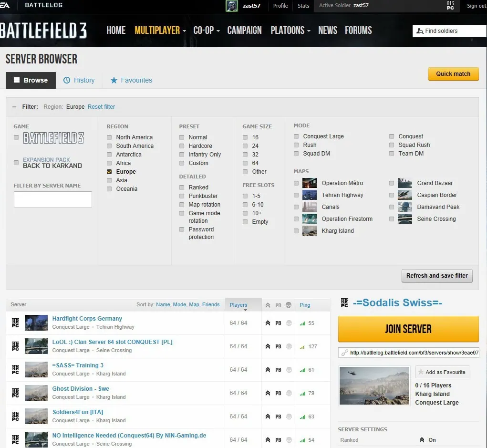Click the Filter by server name field
Viewport: 487px width, 448px height.
click(x=53, y=199)
